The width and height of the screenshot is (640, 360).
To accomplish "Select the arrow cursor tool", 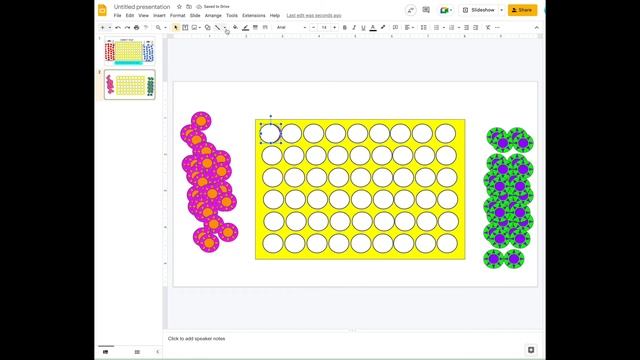I will [176, 27].
